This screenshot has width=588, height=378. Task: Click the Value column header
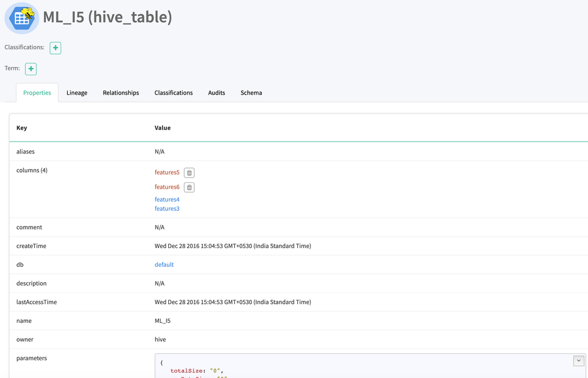tap(162, 128)
